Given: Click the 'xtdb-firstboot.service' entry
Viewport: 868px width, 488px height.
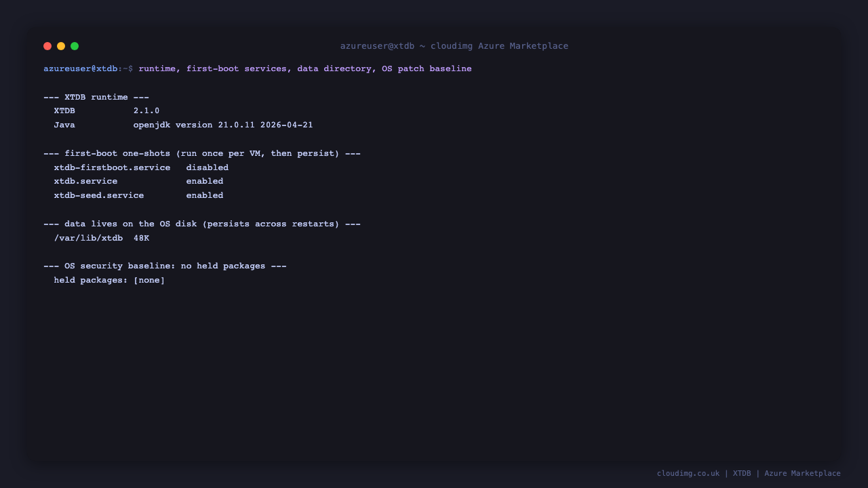Looking at the screenshot, I should point(113,167).
